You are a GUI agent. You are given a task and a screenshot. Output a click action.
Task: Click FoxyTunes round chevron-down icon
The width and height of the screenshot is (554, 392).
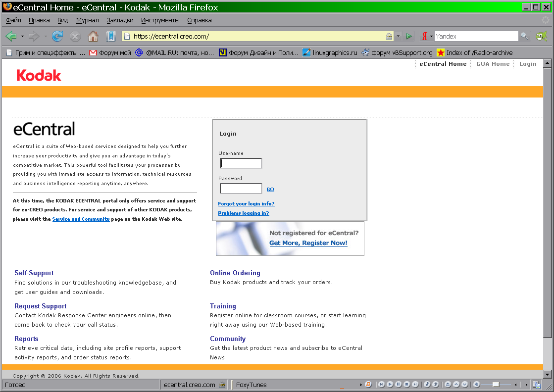tap(464, 385)
